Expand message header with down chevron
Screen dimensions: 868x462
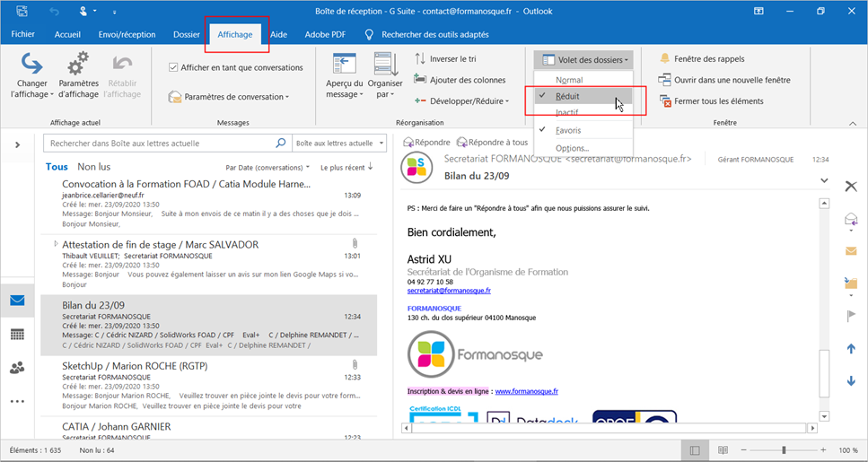pos(824,180)
